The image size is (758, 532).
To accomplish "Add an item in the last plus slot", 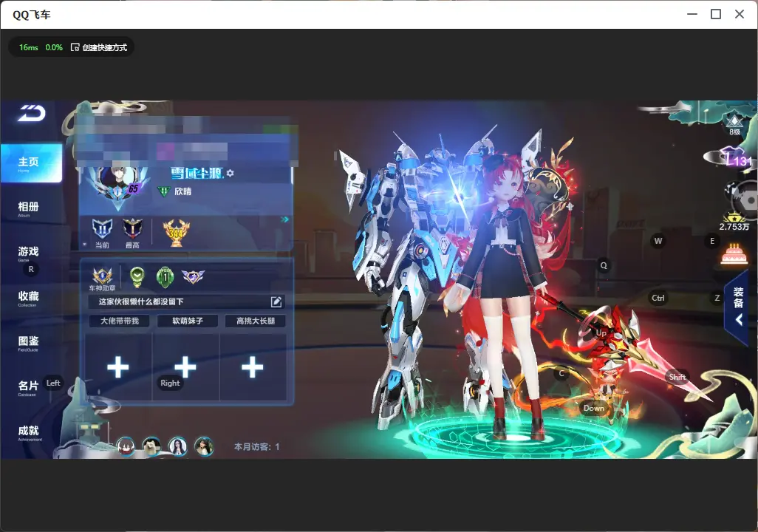I will pyautogui.click(x=253, y=367).
